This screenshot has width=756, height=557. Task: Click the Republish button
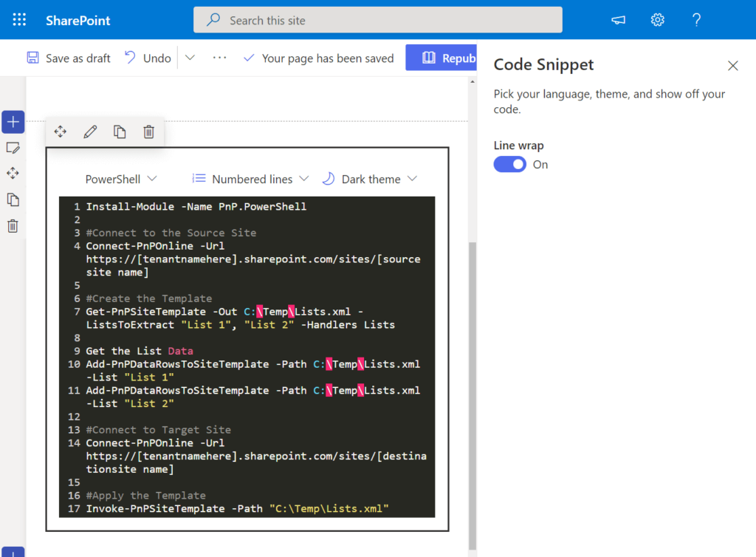point(441,58)
